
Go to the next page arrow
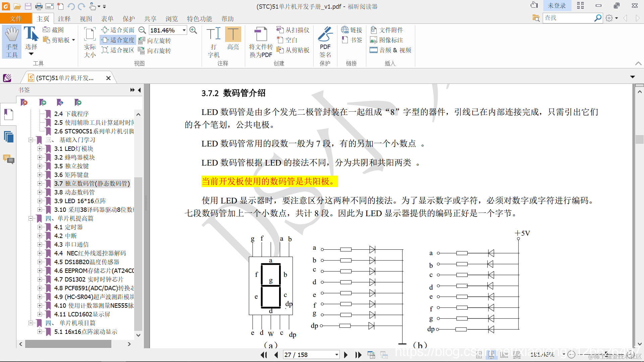[x=346, y=355]
